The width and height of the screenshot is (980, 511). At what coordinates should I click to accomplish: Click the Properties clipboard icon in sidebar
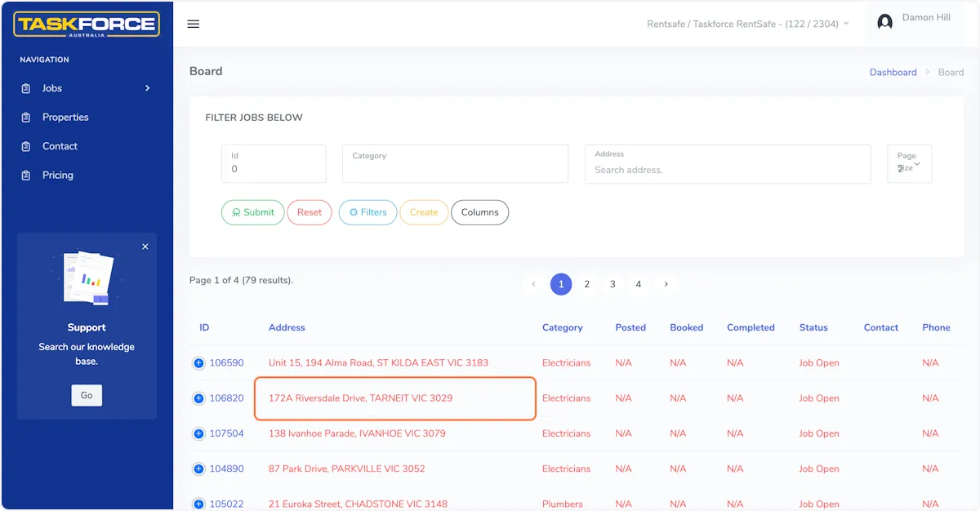point(26,118)
